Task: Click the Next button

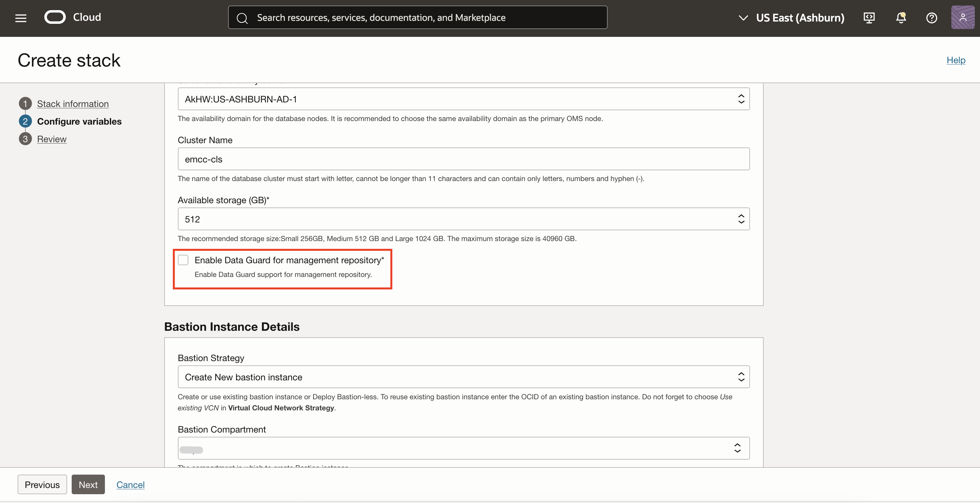Action: 88,484
